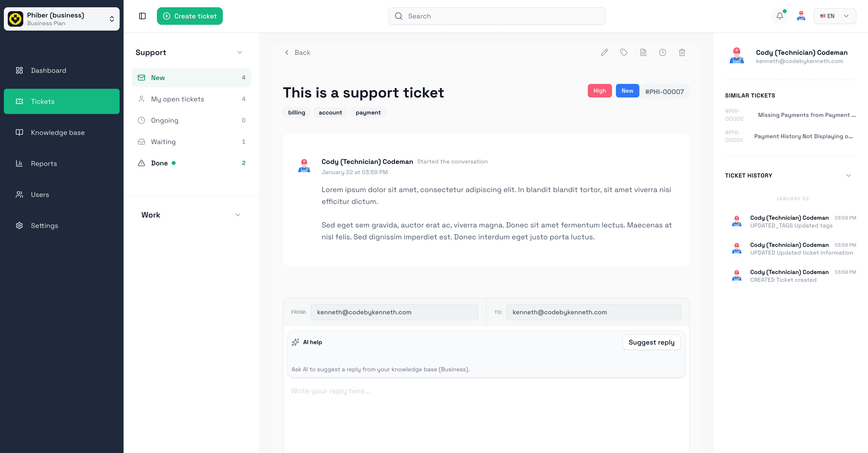Viewport: 868px width, 453px height.
Task: Click the Create ticket button
Action: coord(190,16)
